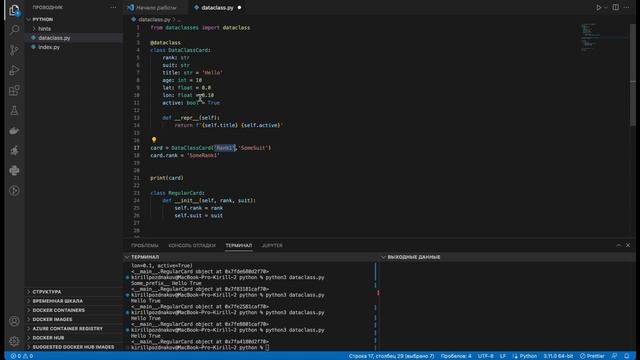Open the Docker view in activity bar
The width and height of the screenshot is (640, 360).
[14, 131]
